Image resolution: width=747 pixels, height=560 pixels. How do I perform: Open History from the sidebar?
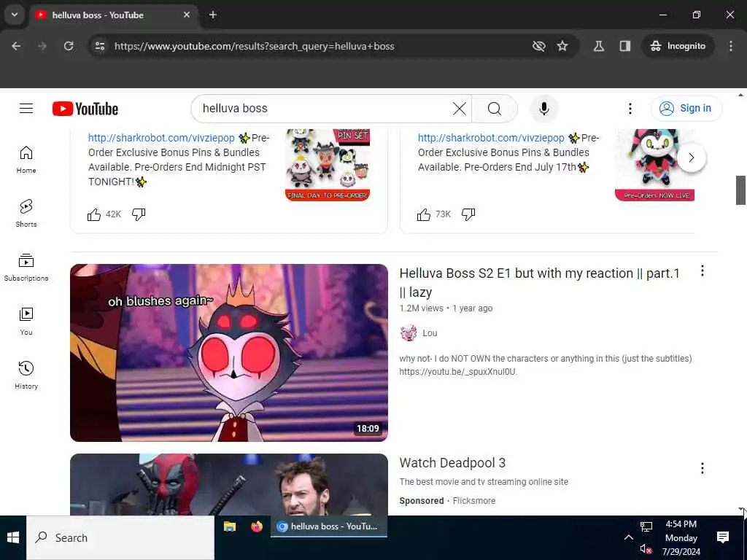26,376
